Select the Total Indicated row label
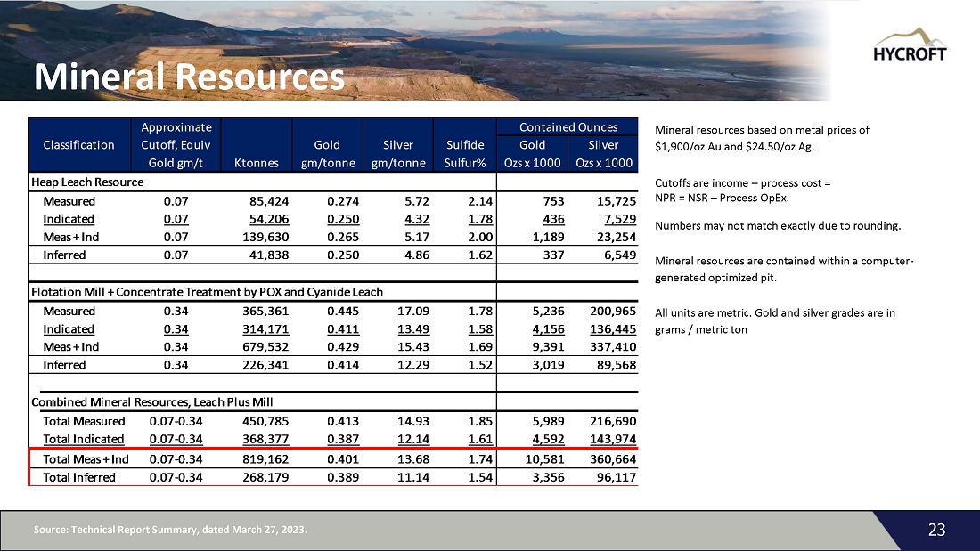 pyautogui.click(x=83, y=439)
